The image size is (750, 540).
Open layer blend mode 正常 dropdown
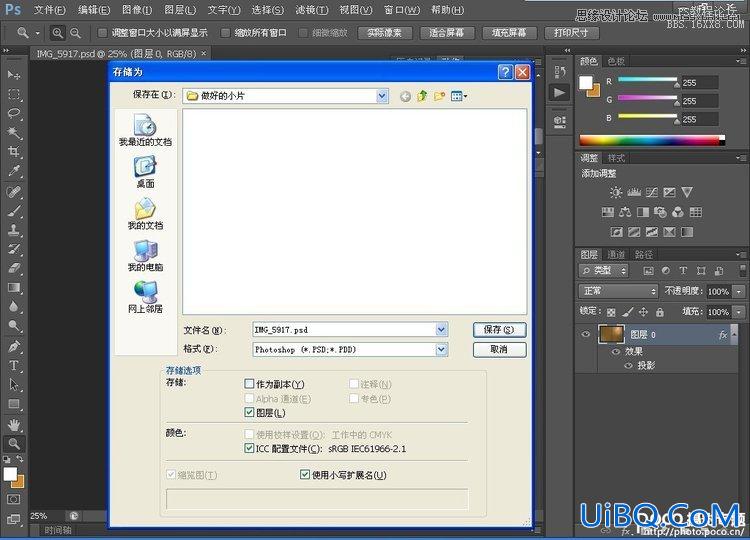click(x=618, y=291)
